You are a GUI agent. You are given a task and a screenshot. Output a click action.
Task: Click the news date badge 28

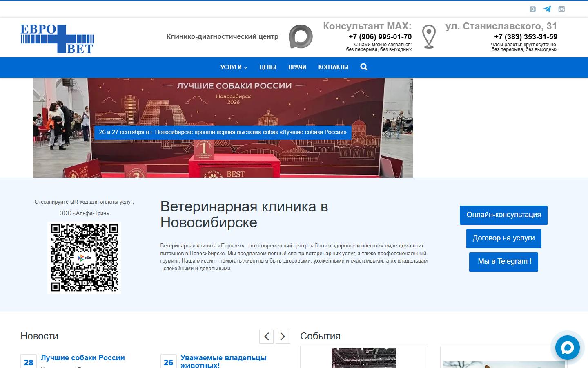[29, 362]
